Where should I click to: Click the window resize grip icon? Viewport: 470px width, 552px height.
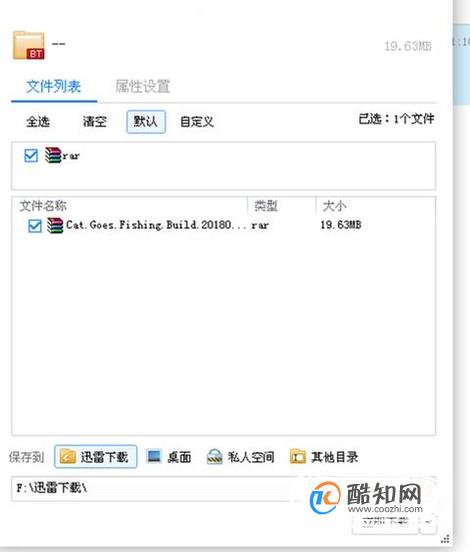tap(445, 539)
